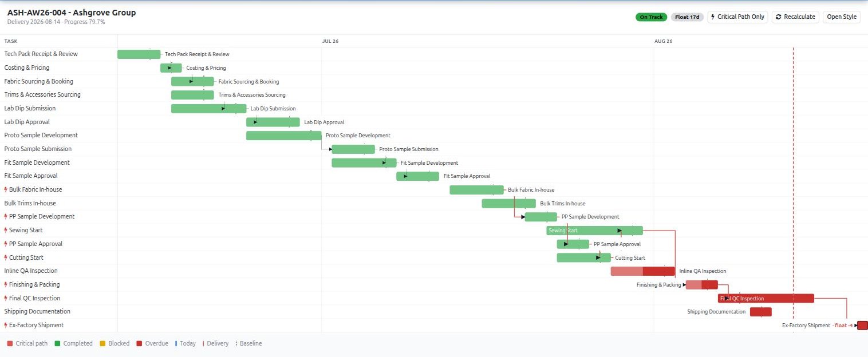
Task: Click the Delivery 2026-08-14 progress subtitle
Action: 56,22
